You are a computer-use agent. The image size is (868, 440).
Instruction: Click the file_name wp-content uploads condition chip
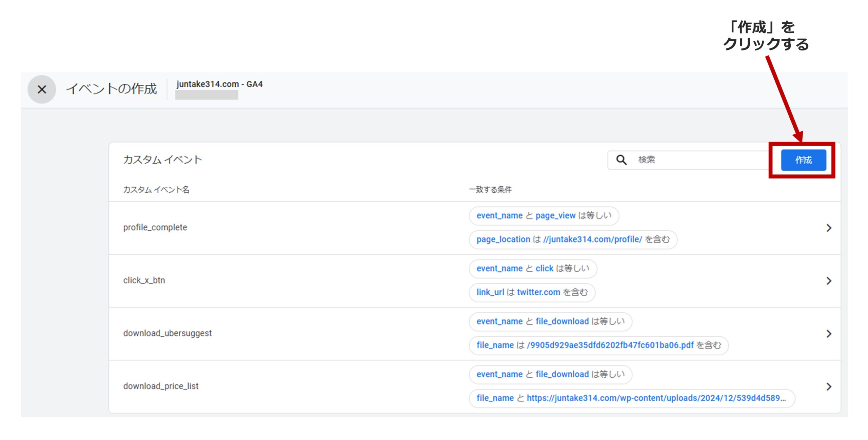(631, 398)
